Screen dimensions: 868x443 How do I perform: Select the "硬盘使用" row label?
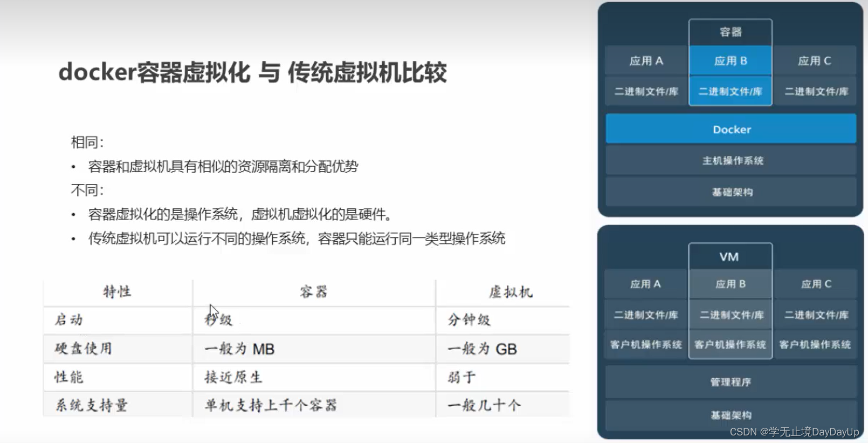tap(83, 349)
